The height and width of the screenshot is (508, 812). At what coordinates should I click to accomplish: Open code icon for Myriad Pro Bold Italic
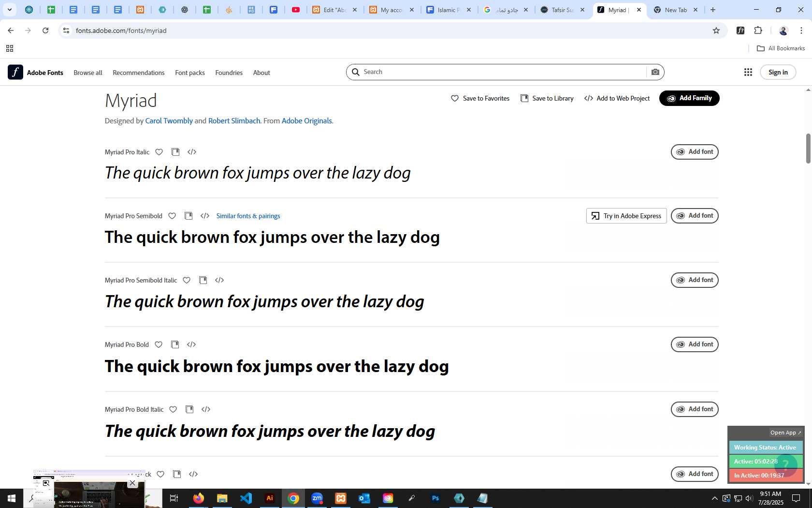coord(206,409)
